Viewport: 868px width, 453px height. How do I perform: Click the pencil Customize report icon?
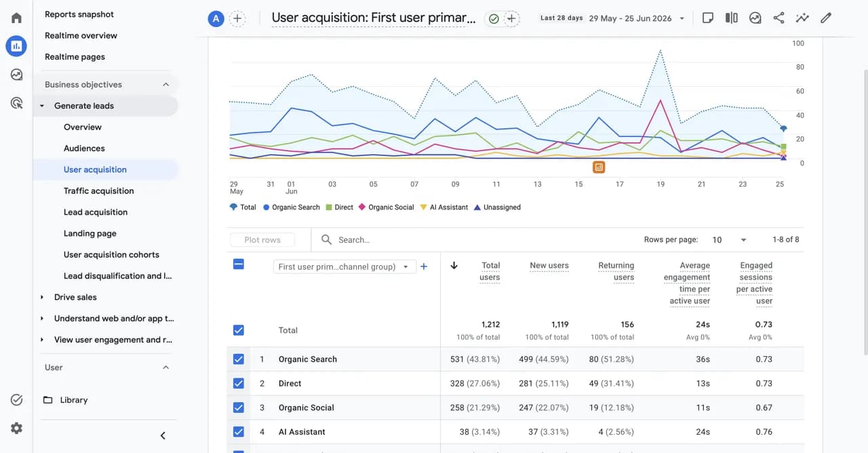click(x=825, y=18)
